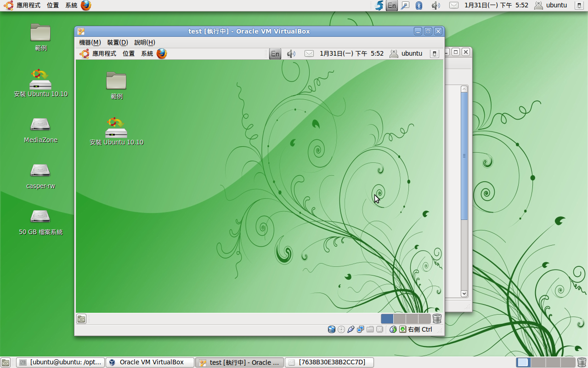Image resolution: width=588 pixels, height=368 pixels.
Task: Select host '安裝 Ubuntu 10.10' desktop icon
Action: [41, 83]
